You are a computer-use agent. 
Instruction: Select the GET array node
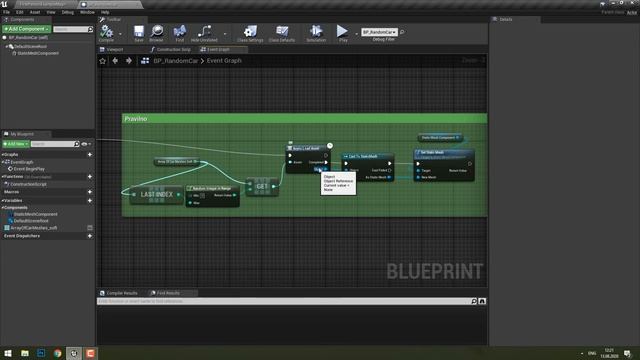262,187
